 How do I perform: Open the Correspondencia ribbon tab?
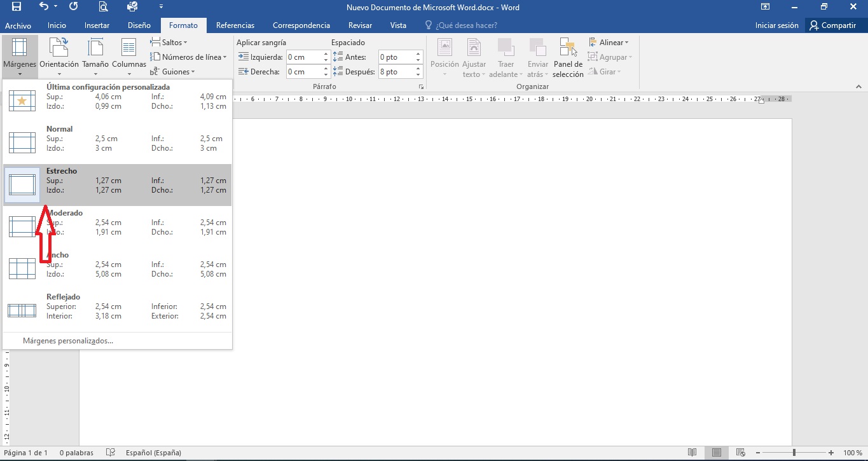coord(301,25)
